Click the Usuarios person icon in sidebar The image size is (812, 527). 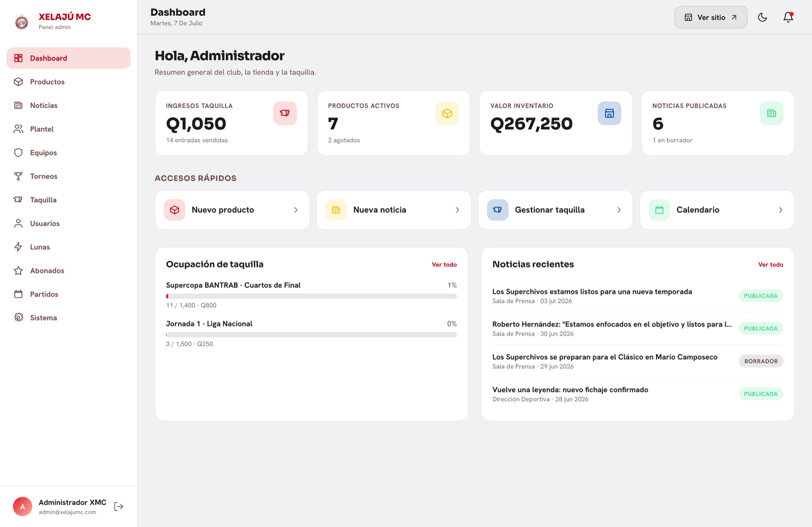tap(18, 224)
